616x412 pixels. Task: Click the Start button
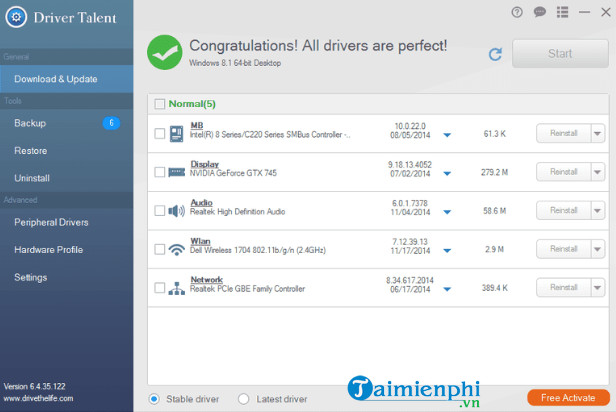tap(560, 53)
